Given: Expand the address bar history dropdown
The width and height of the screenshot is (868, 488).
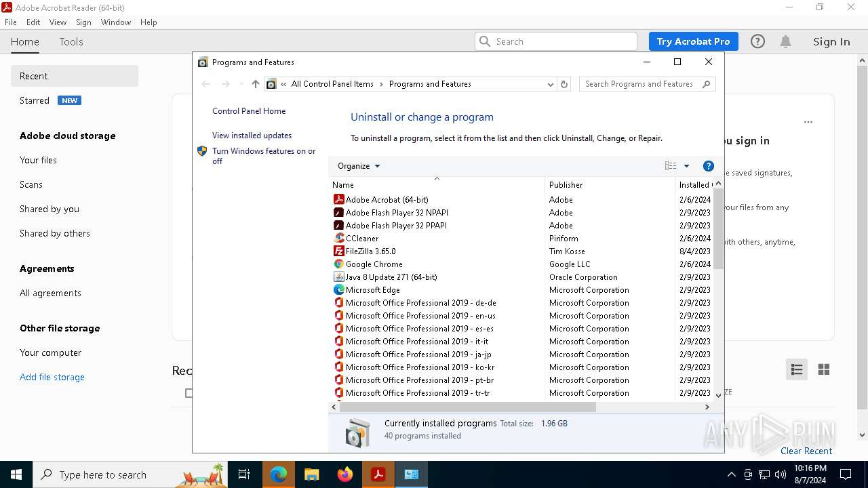Looking at the screenshot, I should coord(551,84).
